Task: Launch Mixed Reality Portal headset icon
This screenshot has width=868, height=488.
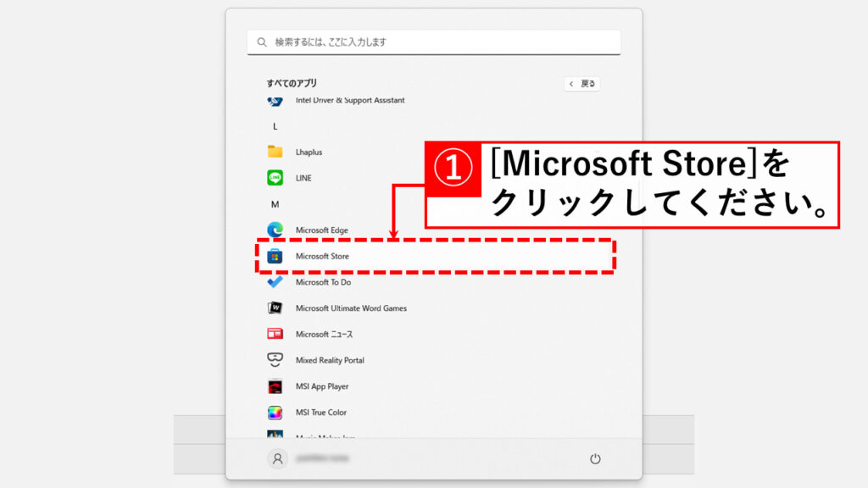Action: pos(275,360)
